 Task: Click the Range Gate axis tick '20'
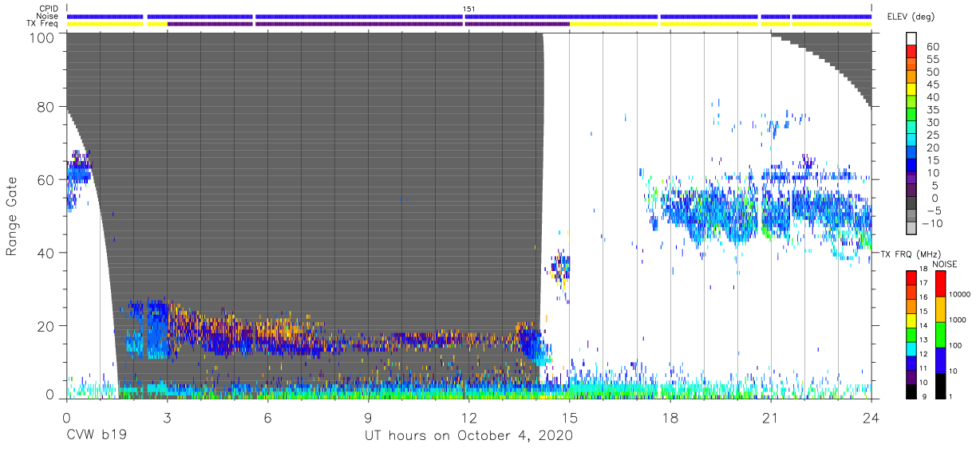point(45,326)
